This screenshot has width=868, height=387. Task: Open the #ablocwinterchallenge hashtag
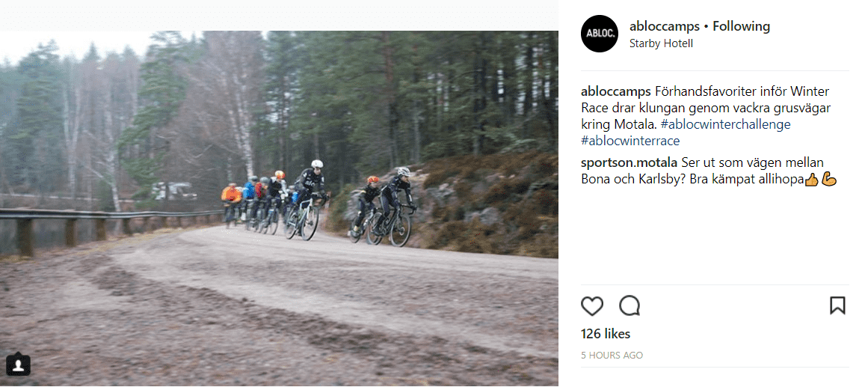coord(726,124)
